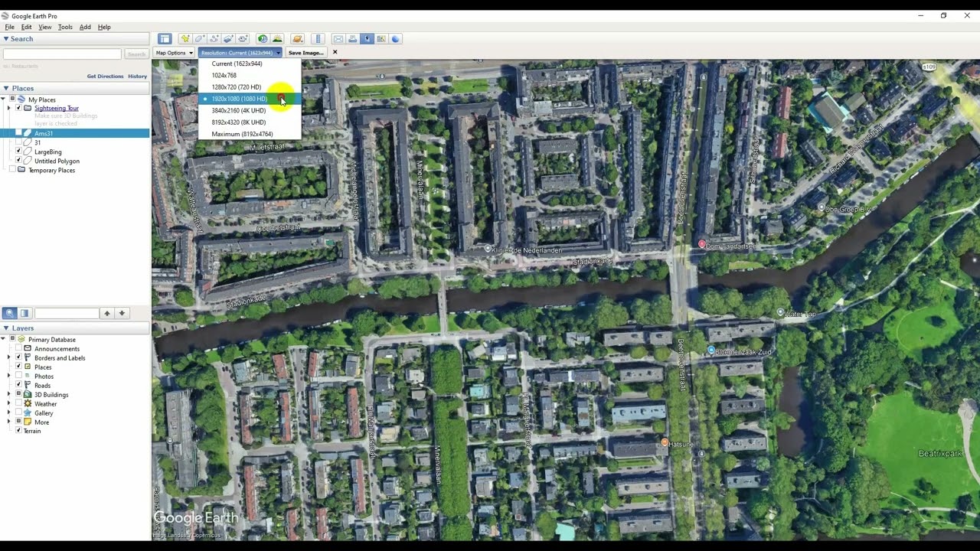Image resolution: width=980 pixels, height=551 pixels.
Task: Click the blue Bloemenzaak Zuid map marker
Action: point(711,350)
